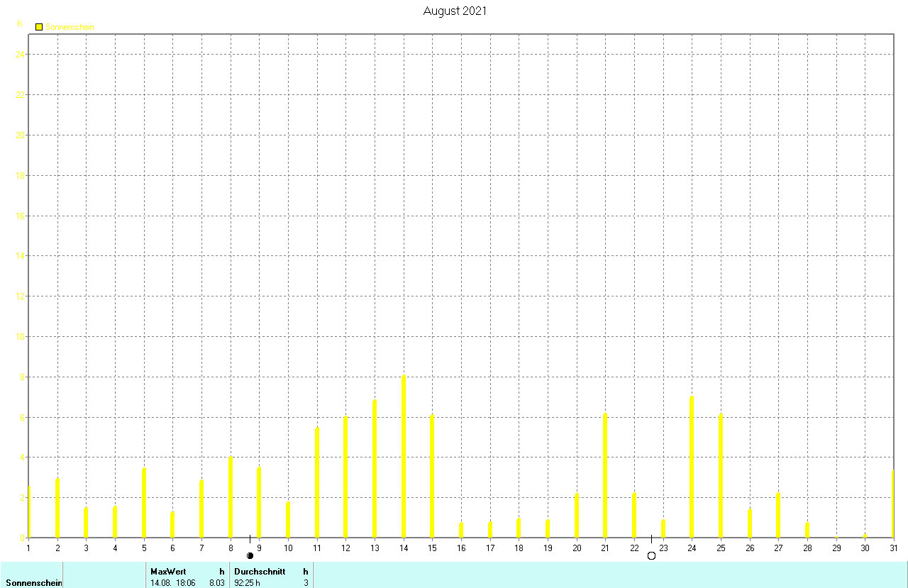
Task: Select the short bar for day 16
Action: [x=461, y=531]
